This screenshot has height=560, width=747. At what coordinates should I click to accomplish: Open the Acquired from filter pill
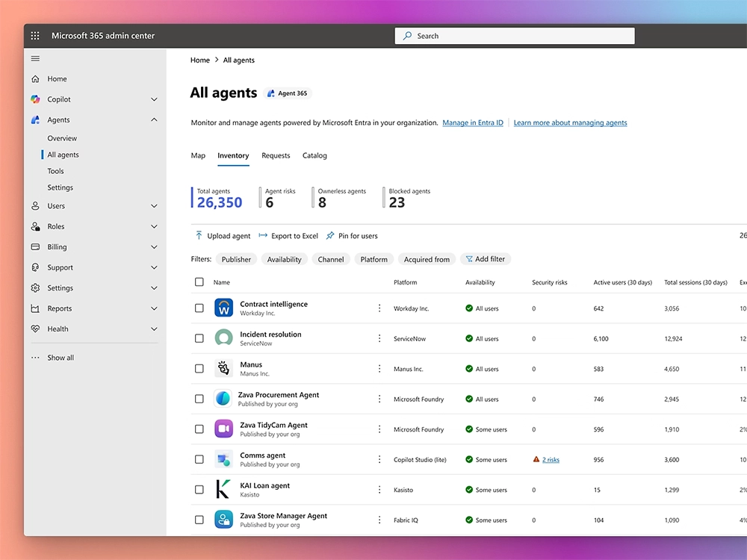(x=427, y=259)
